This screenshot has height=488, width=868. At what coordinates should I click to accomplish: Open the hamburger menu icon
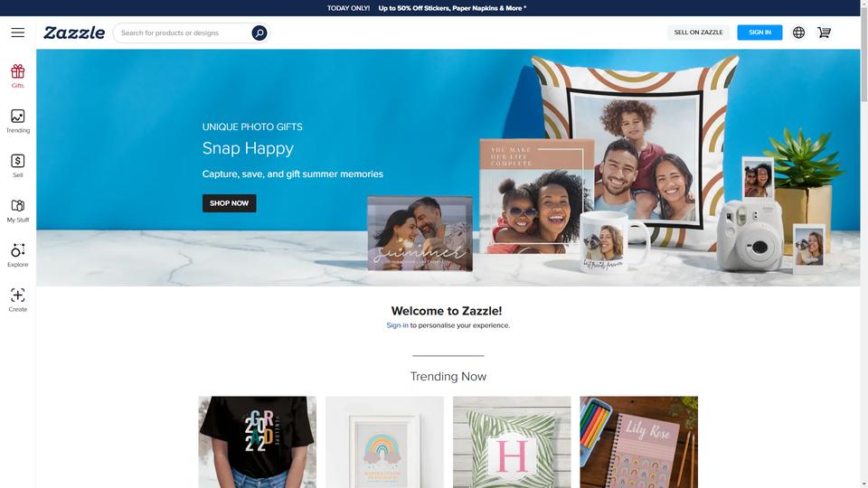click(x=18, y=33)
